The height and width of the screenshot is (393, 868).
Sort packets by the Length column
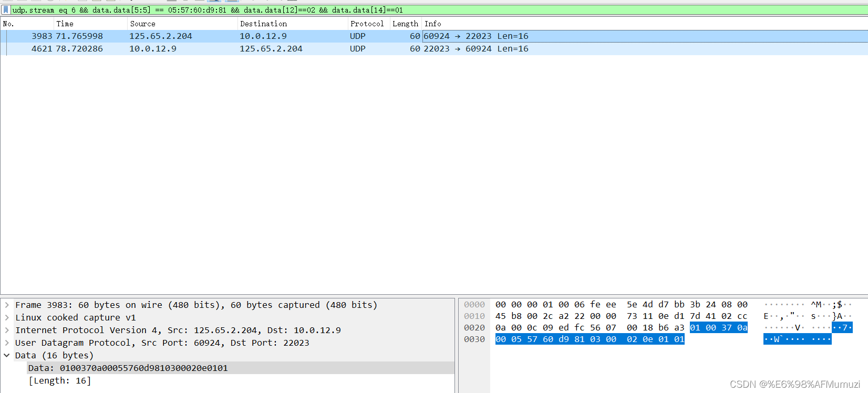point(406,24)
